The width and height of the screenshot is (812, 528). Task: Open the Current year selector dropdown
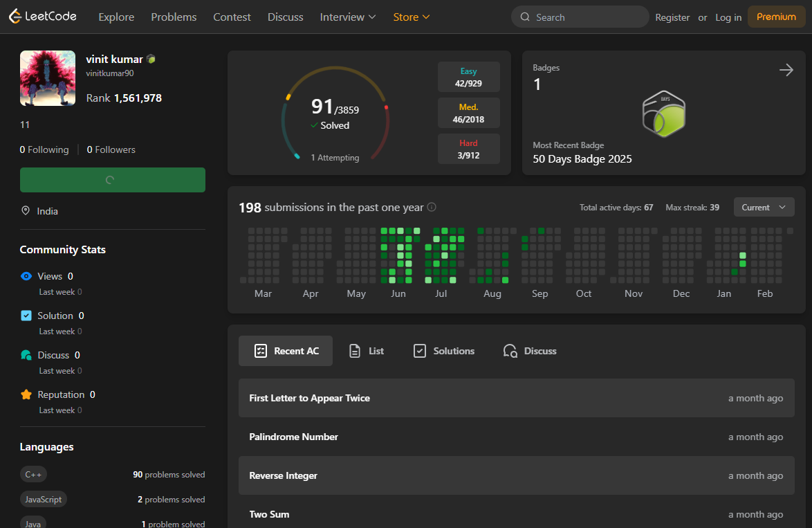coord(764,208)
